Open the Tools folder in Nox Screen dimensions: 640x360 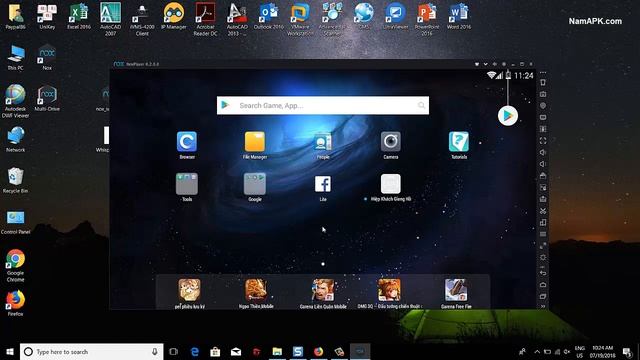[187, 184]
